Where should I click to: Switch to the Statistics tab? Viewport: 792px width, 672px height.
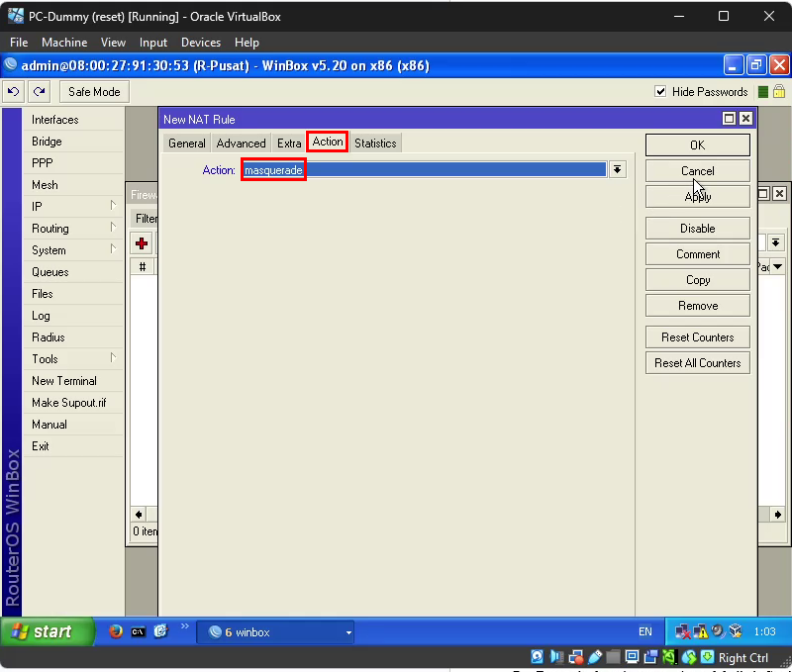(375, 144)
